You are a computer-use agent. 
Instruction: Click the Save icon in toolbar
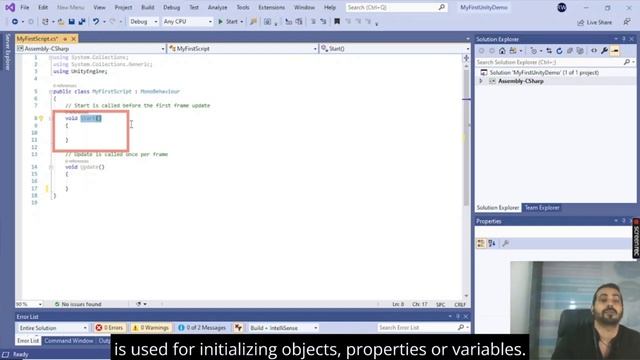point(71,22)
